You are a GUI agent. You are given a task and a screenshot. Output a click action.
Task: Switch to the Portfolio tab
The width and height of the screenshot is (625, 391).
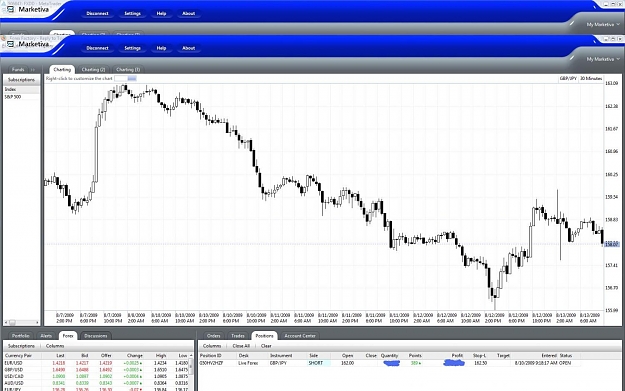pyautogui.click(x=20, y=336)
